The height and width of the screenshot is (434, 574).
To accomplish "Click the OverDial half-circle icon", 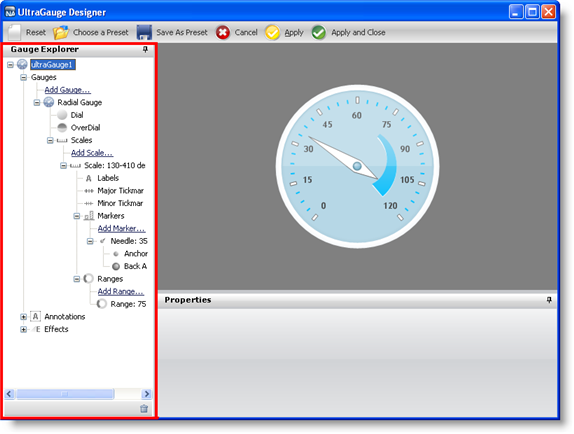I will [62, 127].
